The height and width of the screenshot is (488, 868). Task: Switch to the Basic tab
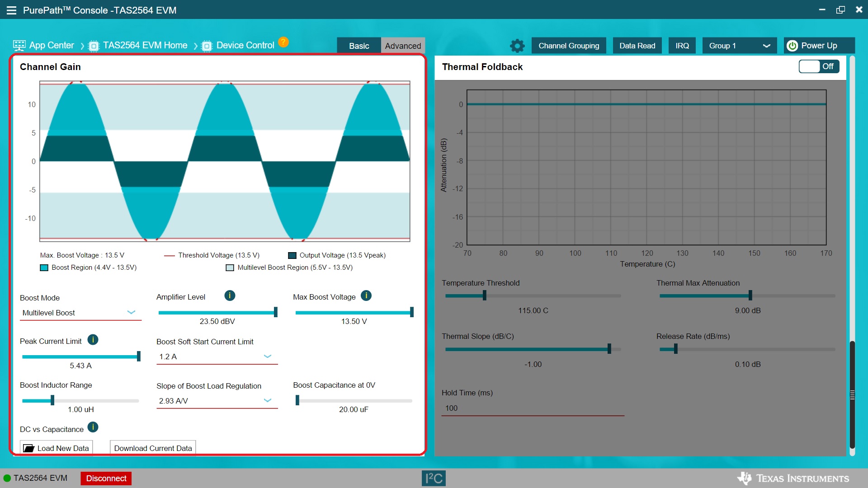tap(359, 46)
